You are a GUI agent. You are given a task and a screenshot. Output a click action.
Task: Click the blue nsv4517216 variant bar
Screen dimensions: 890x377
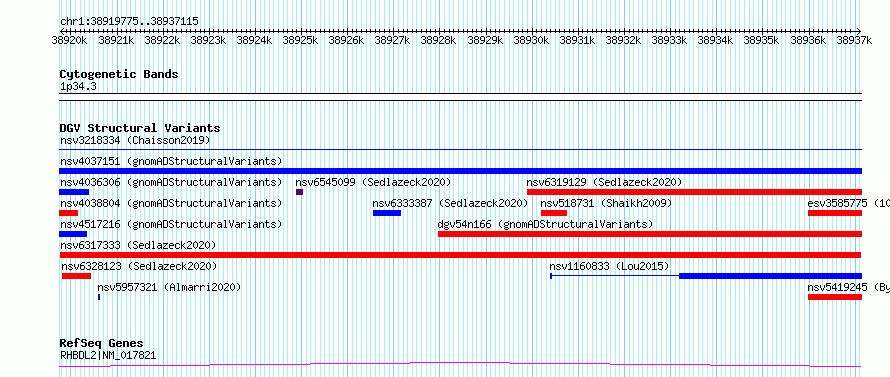click(73, 234)
